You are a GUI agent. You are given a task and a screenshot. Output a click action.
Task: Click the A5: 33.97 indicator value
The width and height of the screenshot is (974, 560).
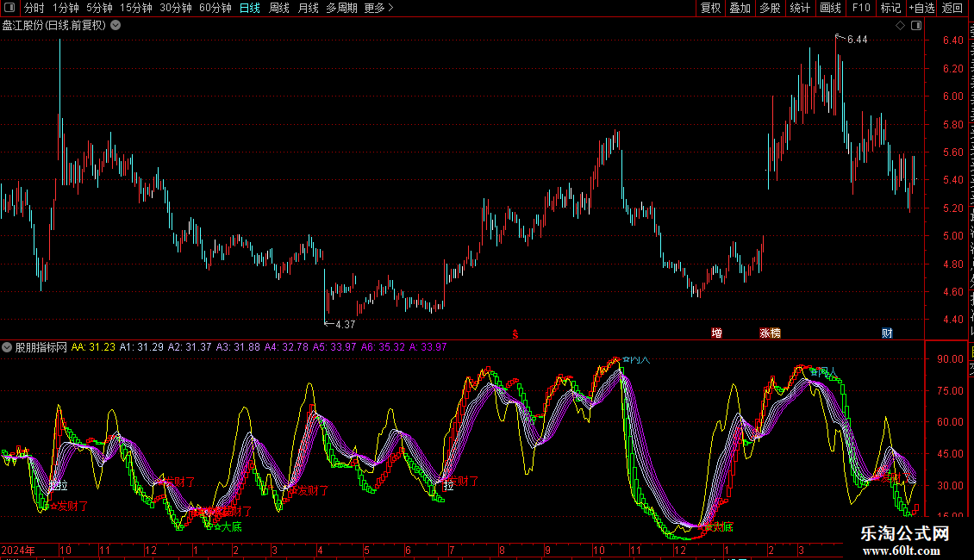tap(334, 347)
